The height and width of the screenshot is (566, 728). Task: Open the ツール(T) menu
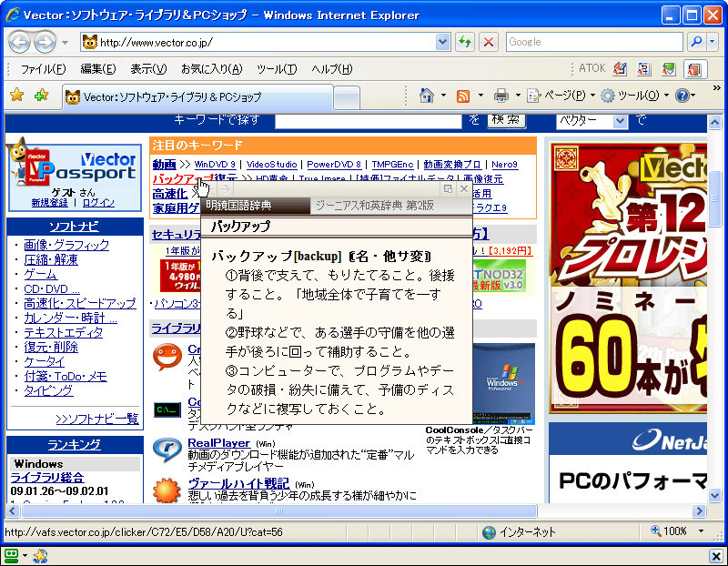277,69
